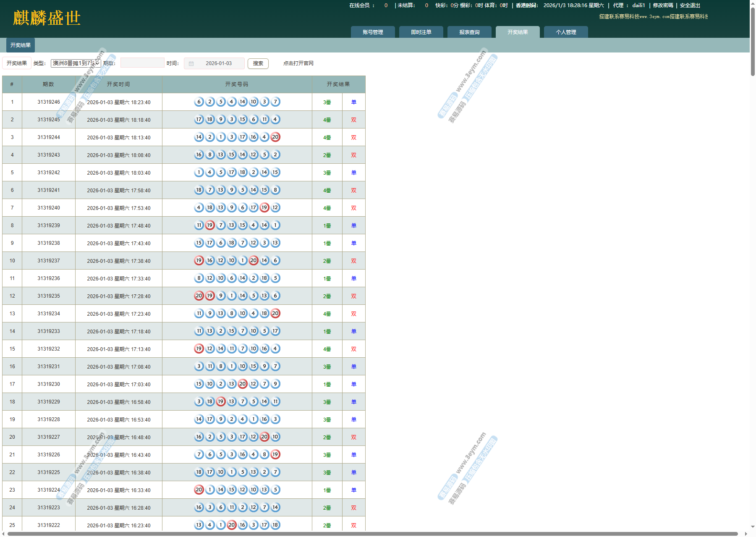Focus the 期数 issue number input field

[x=142, y=63]
